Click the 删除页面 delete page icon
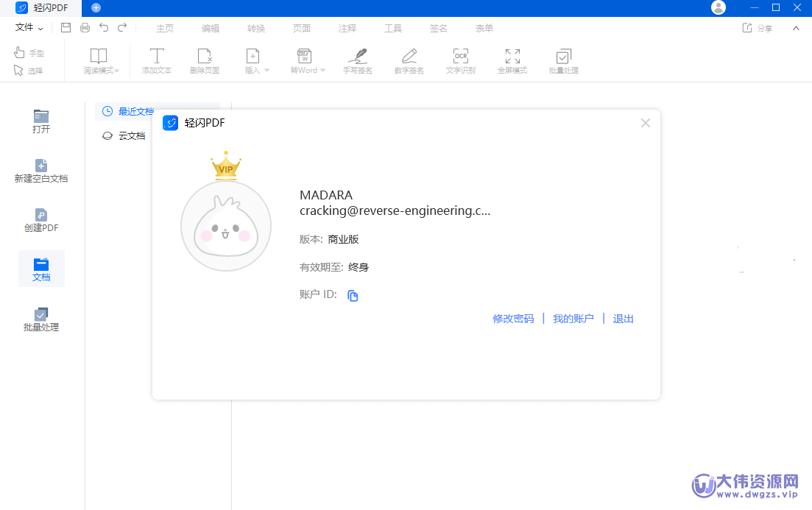This screenshot has width=812, height=510. pyautogui.click(x=205, y=60)
